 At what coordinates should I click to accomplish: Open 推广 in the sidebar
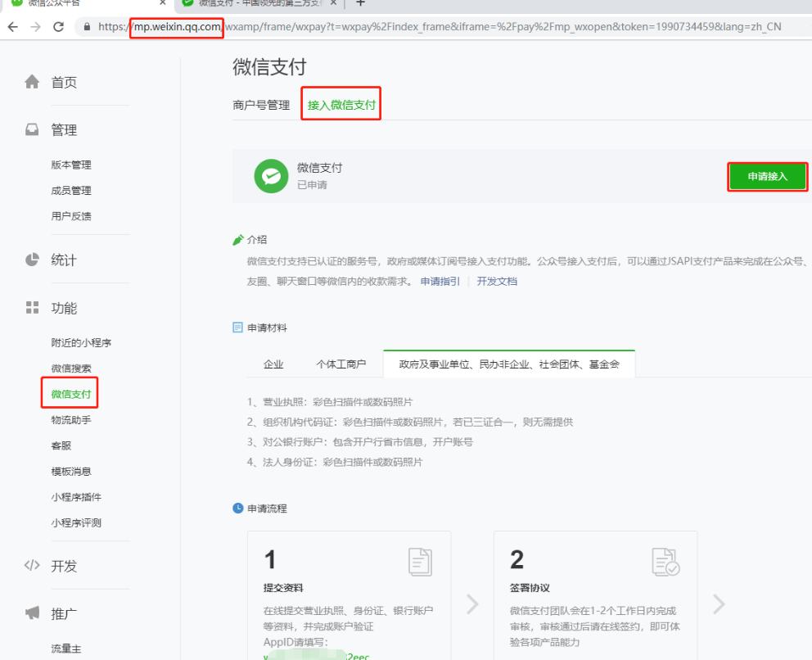point(64,614)
